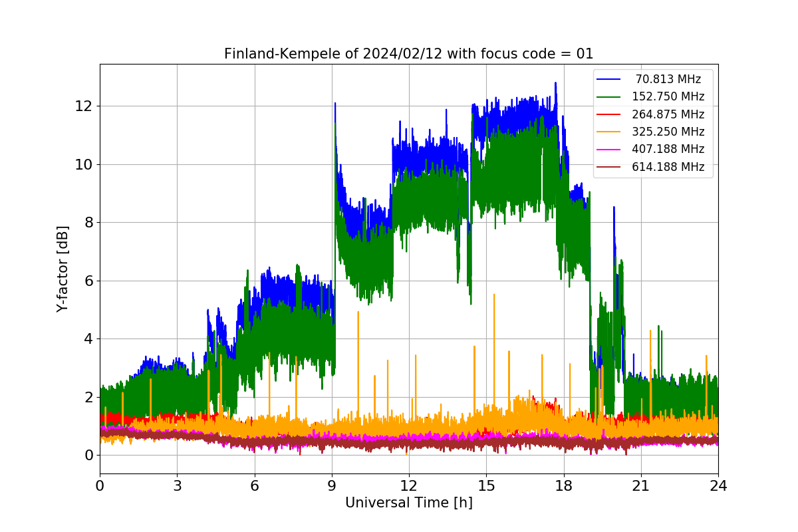
Task: Click the y-axis tick label 12
Action: [x=84, y=106]
